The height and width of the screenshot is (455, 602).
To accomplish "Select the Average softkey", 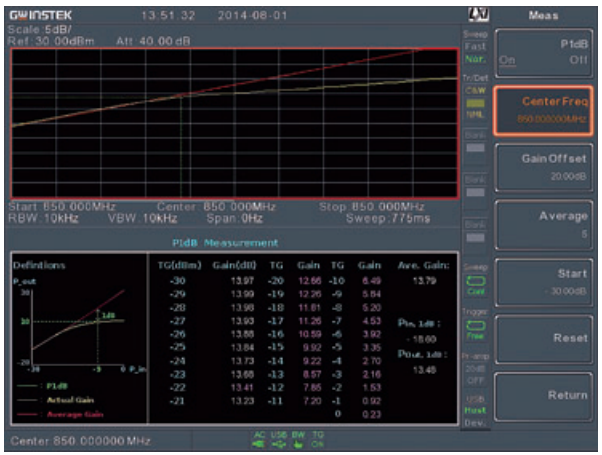I will coord(544,225).
